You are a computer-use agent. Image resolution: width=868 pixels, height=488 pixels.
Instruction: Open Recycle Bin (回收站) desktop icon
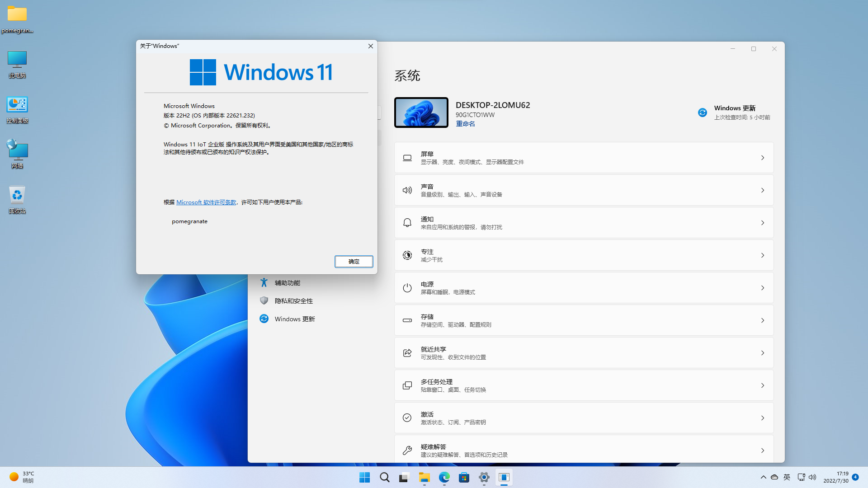(17, 200)
